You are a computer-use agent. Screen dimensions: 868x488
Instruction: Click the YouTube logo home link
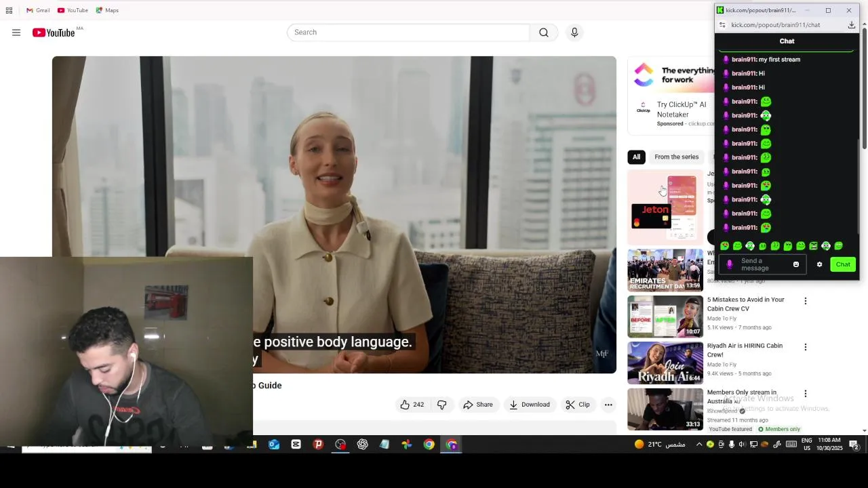(54, 33)
